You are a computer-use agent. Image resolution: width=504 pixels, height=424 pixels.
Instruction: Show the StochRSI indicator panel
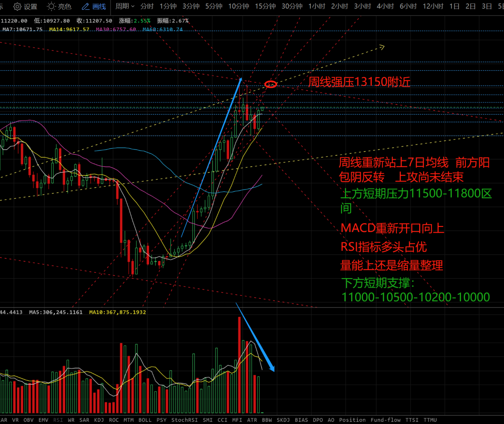tap(184, 420)
